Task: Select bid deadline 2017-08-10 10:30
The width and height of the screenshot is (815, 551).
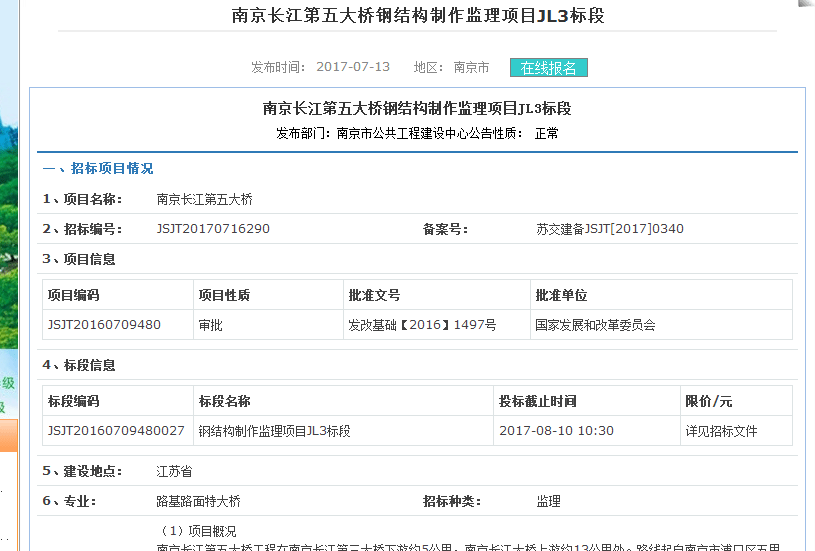Action: 557,431
